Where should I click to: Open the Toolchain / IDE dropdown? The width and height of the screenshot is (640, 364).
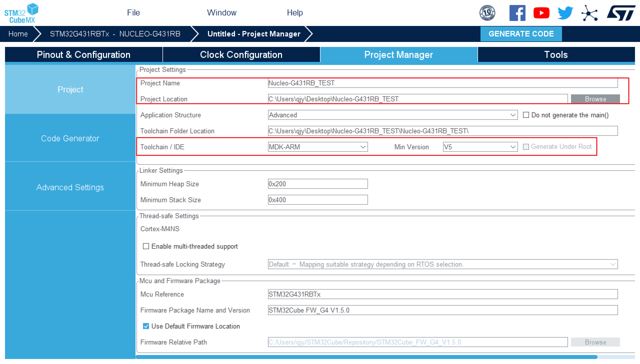click(317, 147)
